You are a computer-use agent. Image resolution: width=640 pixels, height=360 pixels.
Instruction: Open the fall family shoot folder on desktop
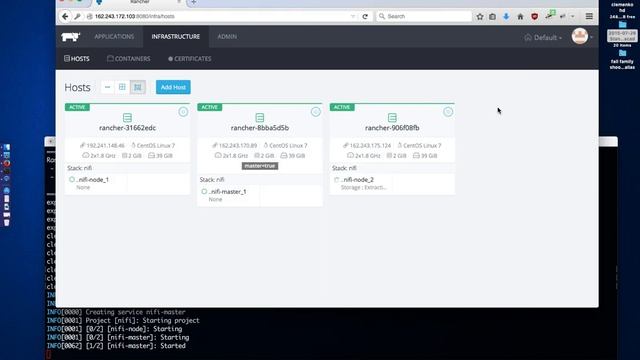tap(622, 60)
